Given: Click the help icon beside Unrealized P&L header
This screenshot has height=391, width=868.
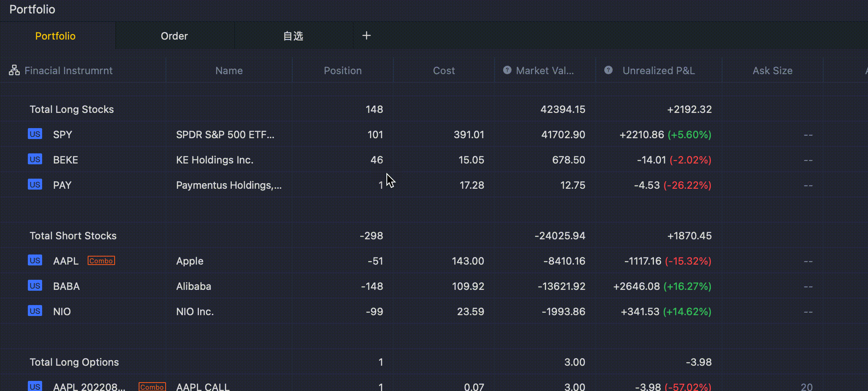Looking at the screenshot, I should point(608,70).
